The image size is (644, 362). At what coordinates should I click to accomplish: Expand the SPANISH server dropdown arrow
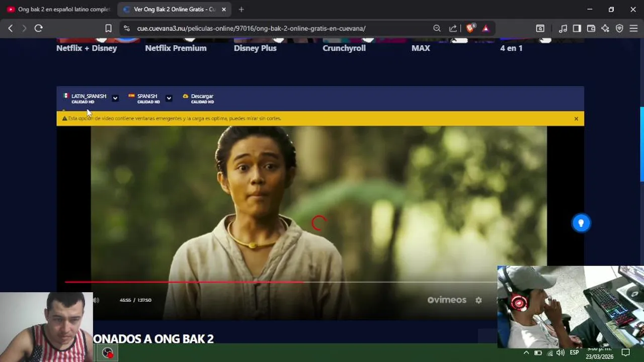tap(169, 99)
